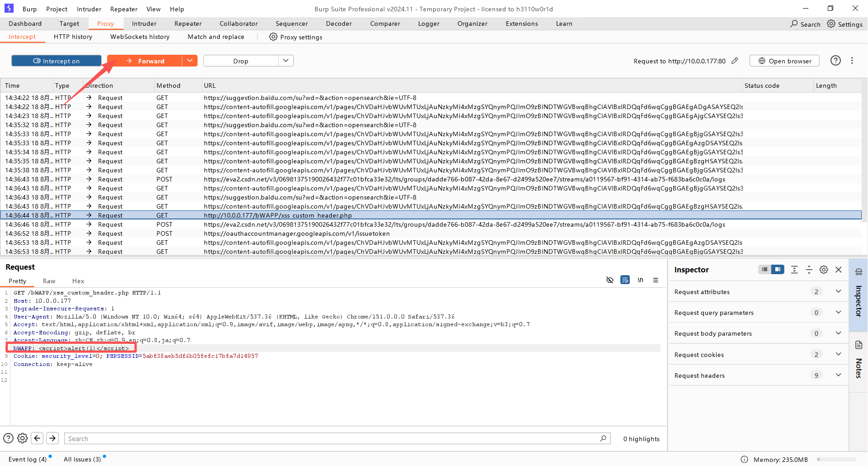Open the HTTP history sub-tab
This screenshot has height=466, width=868.
point(73,37)
